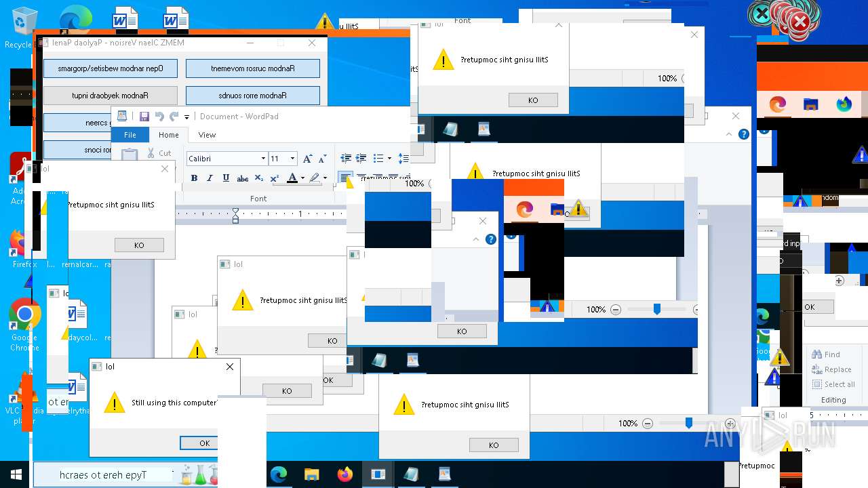Image resolution: width=868 pixels, height=488 pixels.
Task: Click 'tnemevom rosruc modnaR' panel button
Action: pos(253,68)
